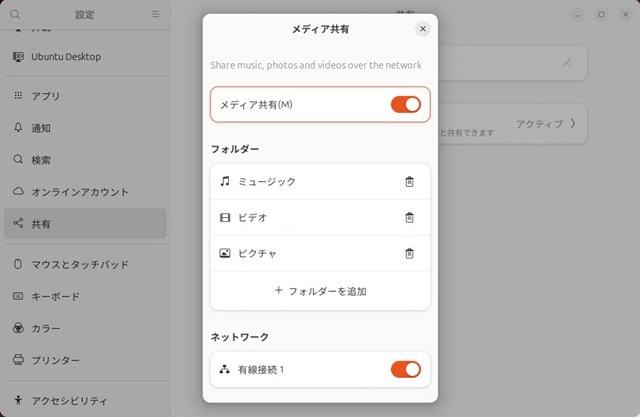Expand the アクティブ sharing row chevron

[573, 124]
